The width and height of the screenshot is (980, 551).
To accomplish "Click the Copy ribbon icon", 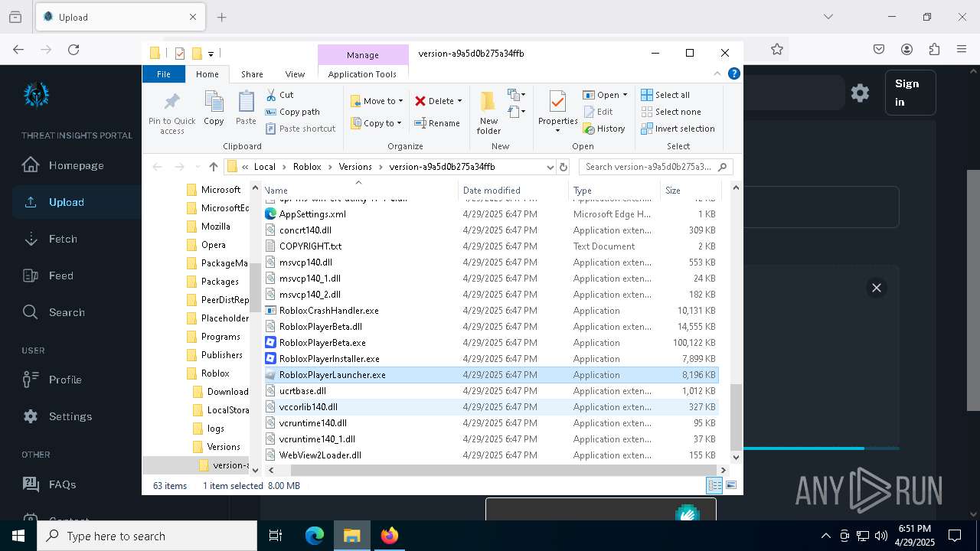I will point(214,108).
